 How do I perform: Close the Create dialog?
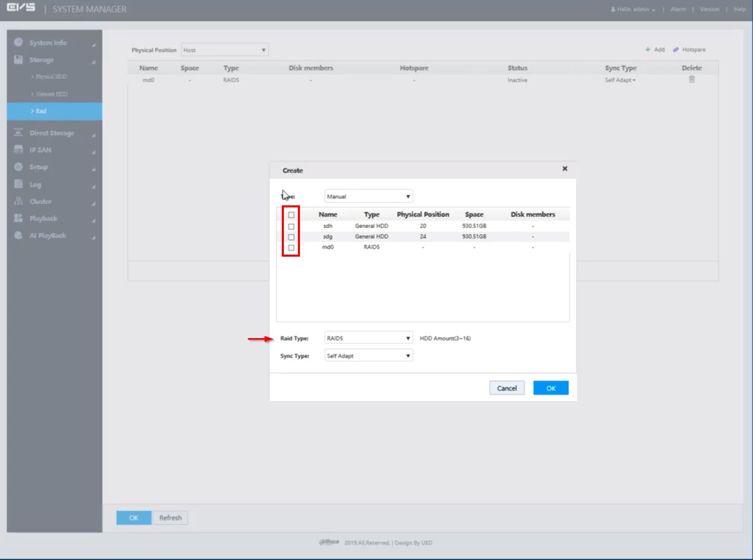click(565, 169)
